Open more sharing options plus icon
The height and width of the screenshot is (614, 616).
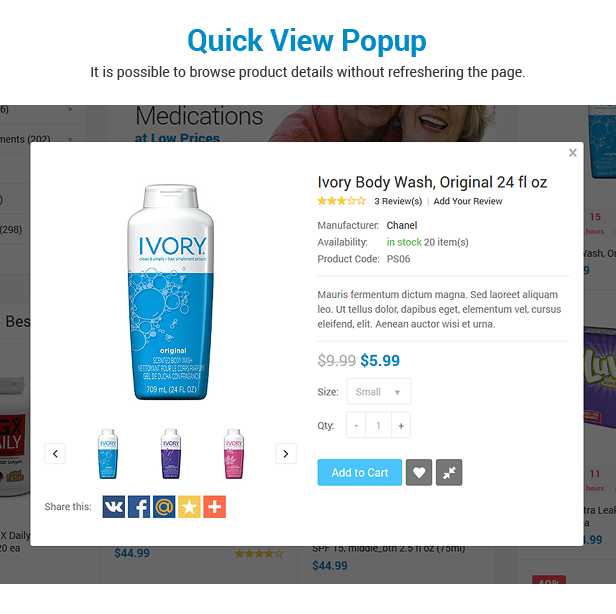[214, 506]
